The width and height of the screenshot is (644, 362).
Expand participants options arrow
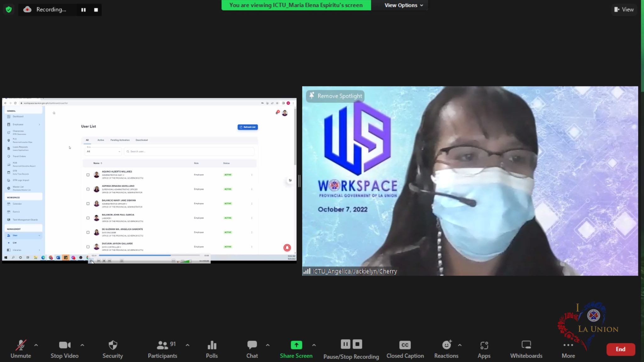(187, 345)
